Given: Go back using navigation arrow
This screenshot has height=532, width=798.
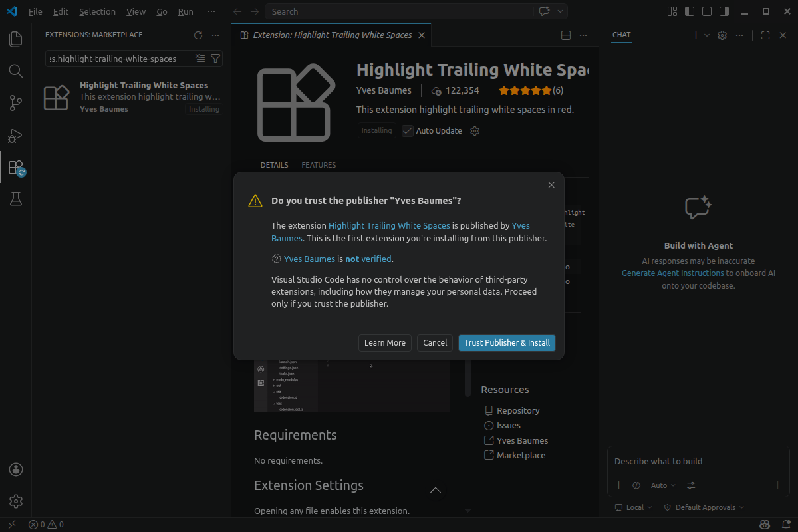Looking at the screenshot, I should 237,11.
